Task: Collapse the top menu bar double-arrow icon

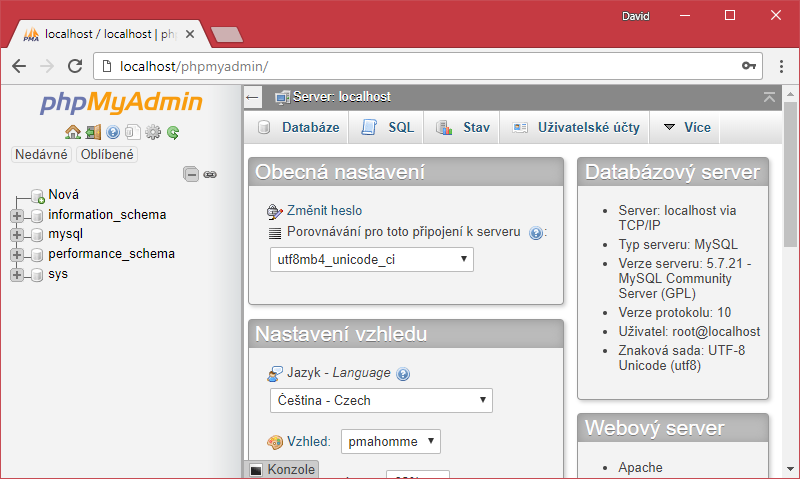Action: 769,97
